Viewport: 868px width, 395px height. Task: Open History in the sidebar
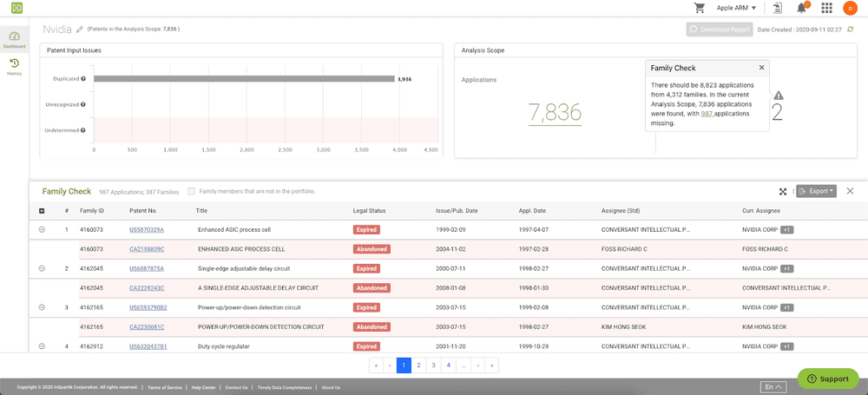(x=15, y=67)
